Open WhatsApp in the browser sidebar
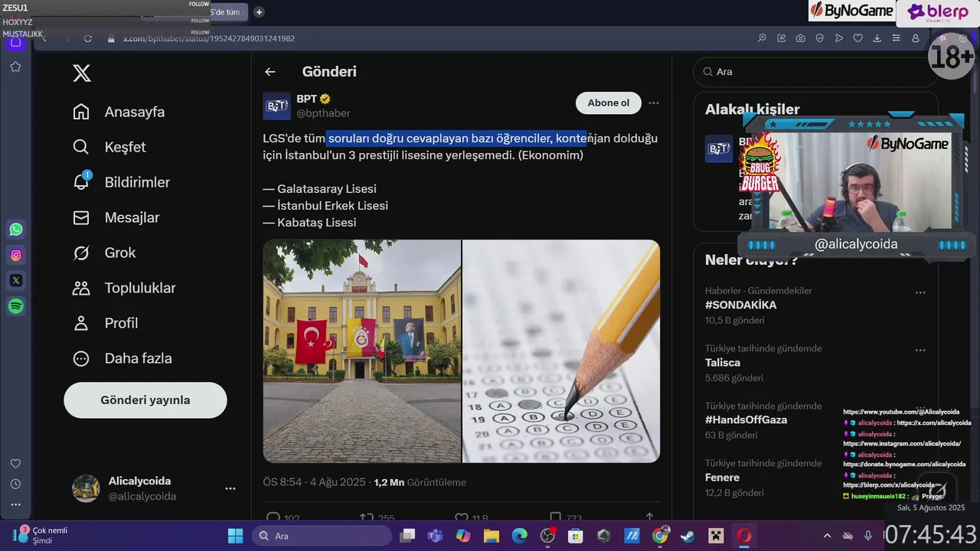This screenshot has width=980, height=551. 16,230
